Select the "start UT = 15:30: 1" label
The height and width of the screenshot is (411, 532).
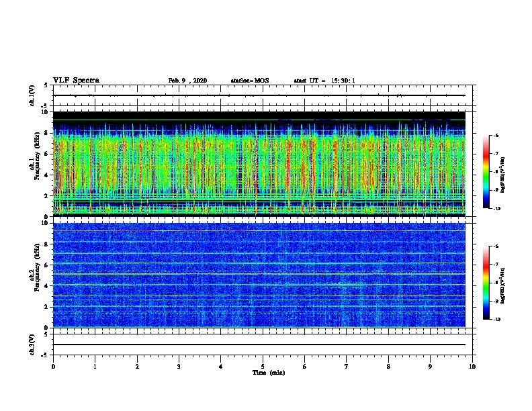coord(324,81)
